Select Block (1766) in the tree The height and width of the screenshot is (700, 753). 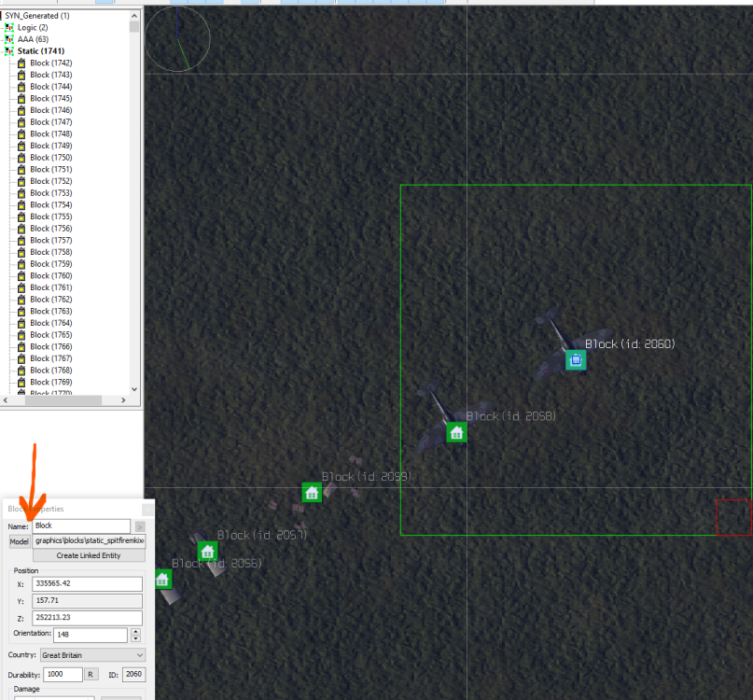coord(51,346)
